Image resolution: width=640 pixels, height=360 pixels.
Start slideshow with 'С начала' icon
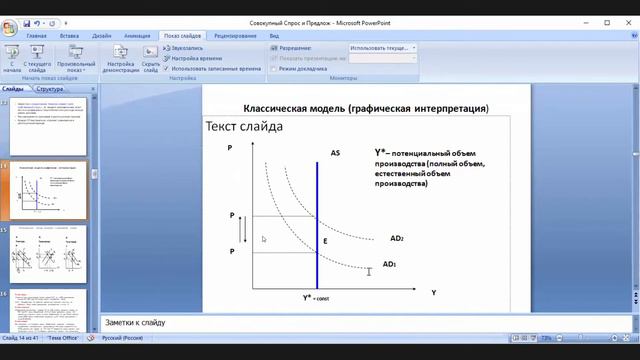[x=12, y=58]
